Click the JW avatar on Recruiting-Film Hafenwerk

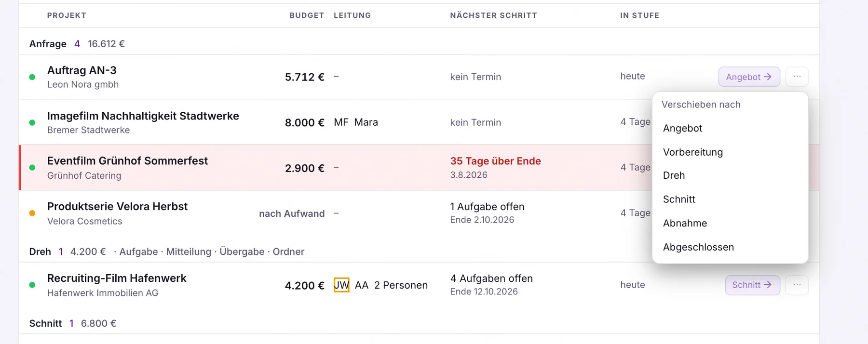pos(341,285)
